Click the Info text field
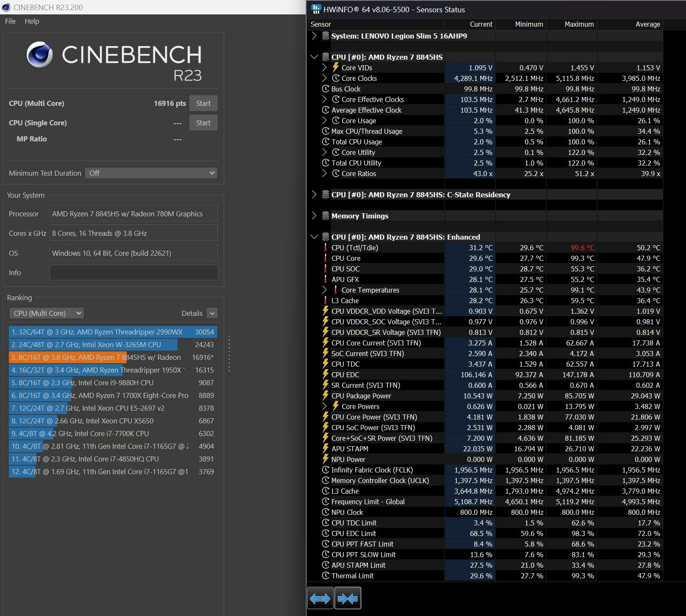 coord(134,273)
